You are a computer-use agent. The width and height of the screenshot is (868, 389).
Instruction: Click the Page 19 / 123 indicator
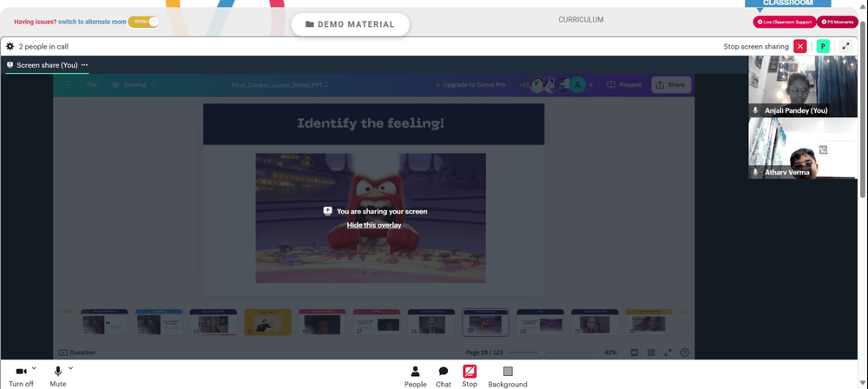(483, 353)
